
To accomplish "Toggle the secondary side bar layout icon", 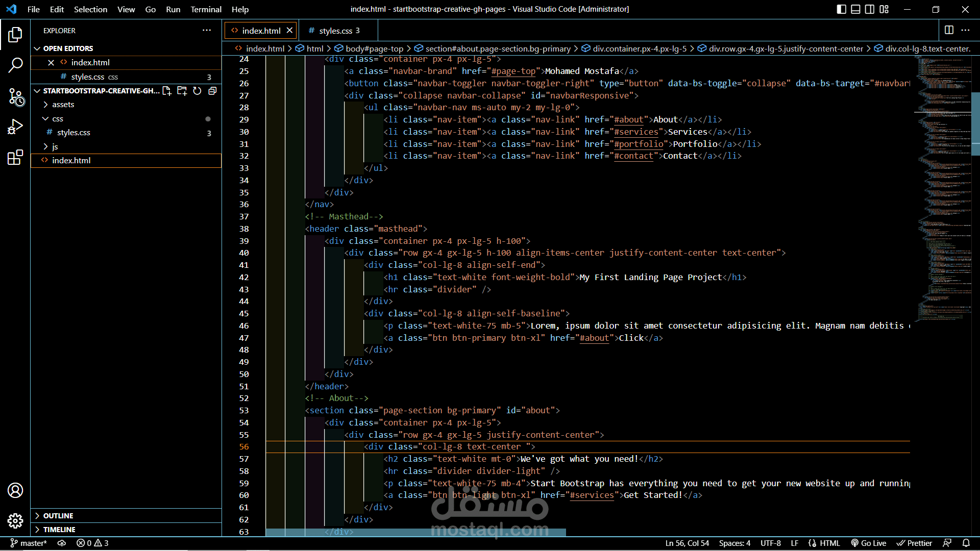I will click(x=870, y=9).
